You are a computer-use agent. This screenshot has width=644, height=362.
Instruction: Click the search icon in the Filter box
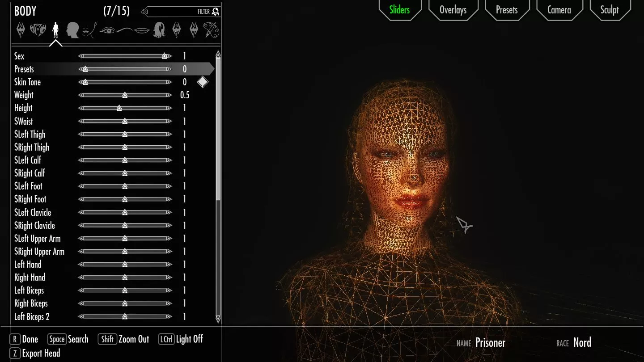[216, 12]
